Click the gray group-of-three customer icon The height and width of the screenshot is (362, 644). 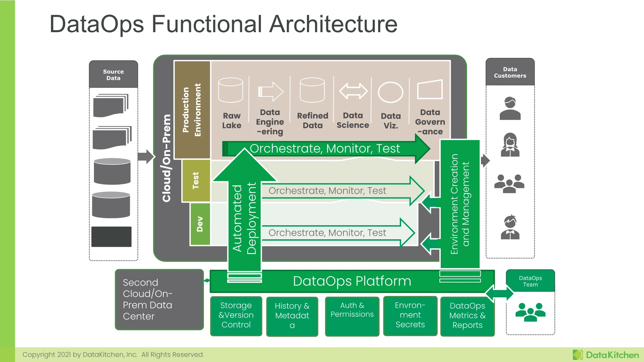click(509, 184)
